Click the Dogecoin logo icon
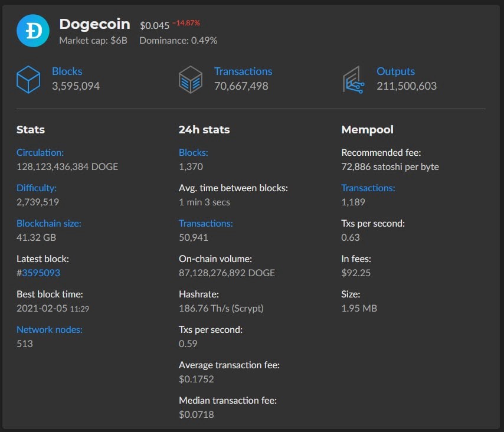Image resolution: width=504 pixels, height=432 pixels. click(34, 31)
